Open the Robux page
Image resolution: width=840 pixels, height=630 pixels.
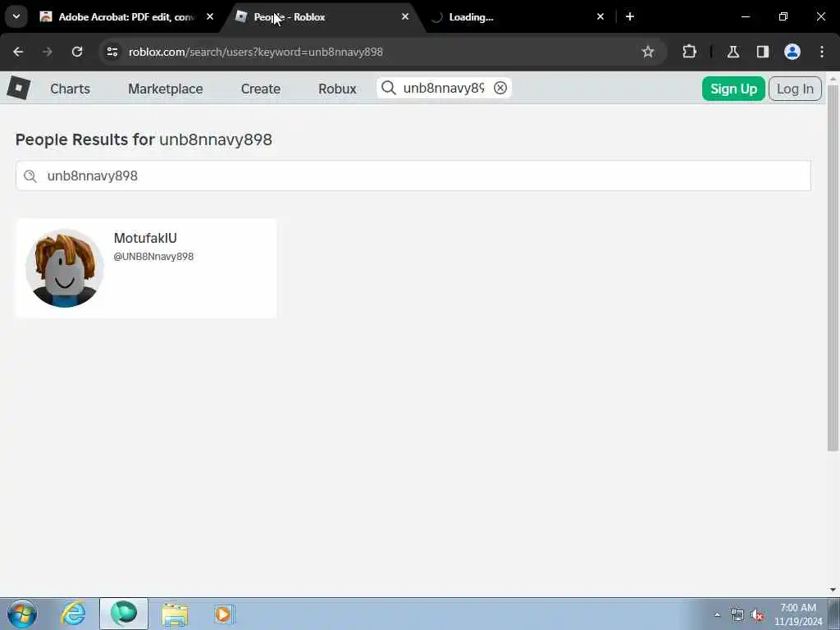pyautogui.click(x=337, y=89)
